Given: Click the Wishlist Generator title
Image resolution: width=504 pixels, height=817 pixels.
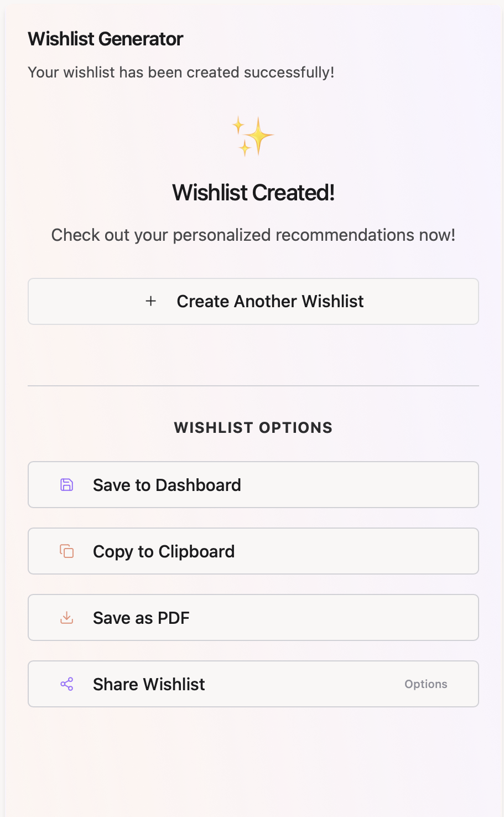Looking at the screenshot, I should (x=105, y=39).
